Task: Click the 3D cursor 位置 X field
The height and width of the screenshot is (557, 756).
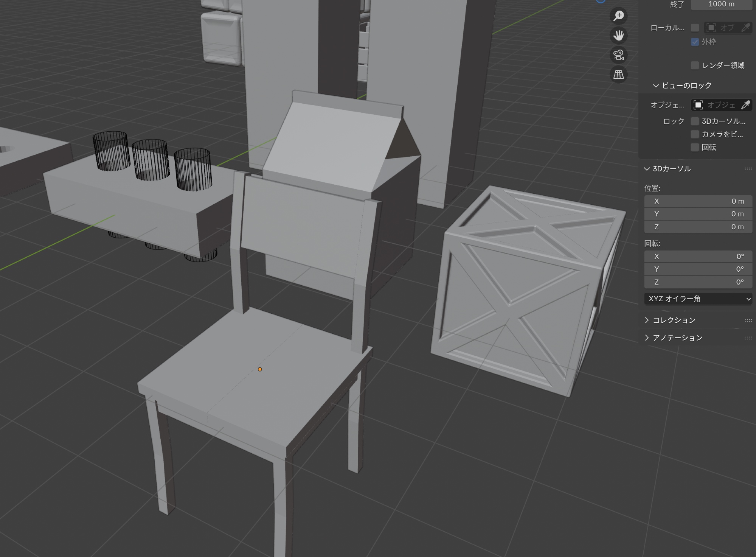Action: (x=698, y=201)
